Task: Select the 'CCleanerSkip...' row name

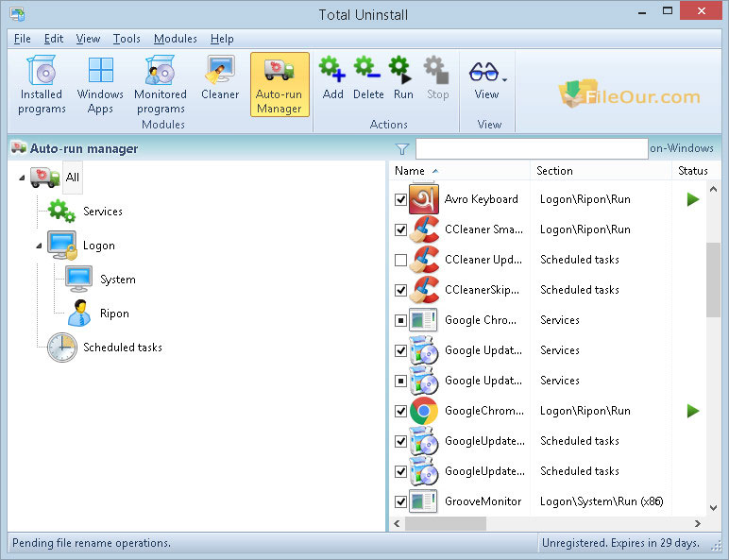Action: [482, 290]
